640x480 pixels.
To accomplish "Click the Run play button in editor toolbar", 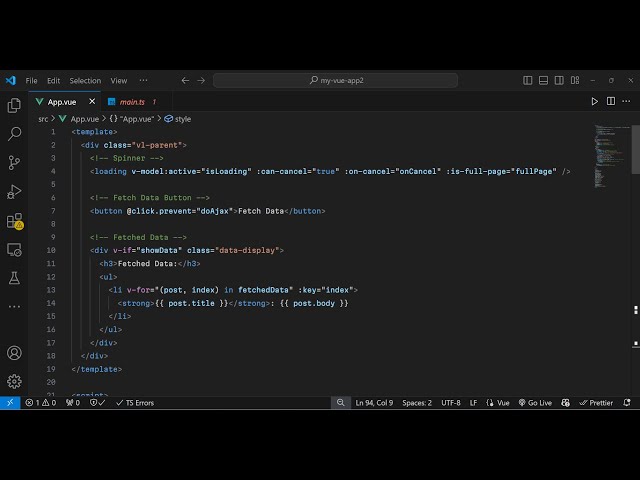I will click(x=595, y=101).
